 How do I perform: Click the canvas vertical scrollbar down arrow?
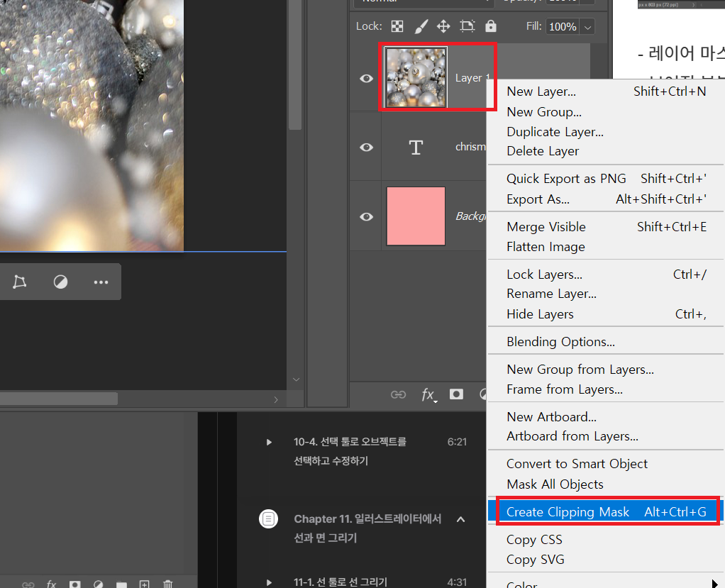tap(296, 379)
